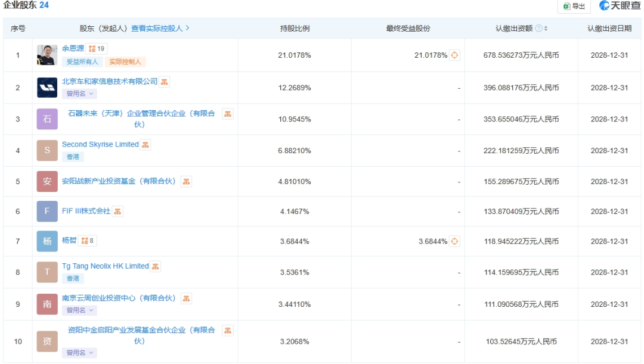This screenshot has height=364, width=644.
Task: Click the red 安 avatar tile
Action: (47, 181)
